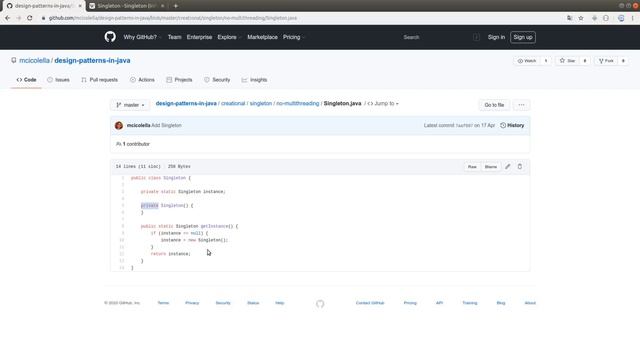
Task: Click no-multithreading in the breadcrumb
Action: 298,104
